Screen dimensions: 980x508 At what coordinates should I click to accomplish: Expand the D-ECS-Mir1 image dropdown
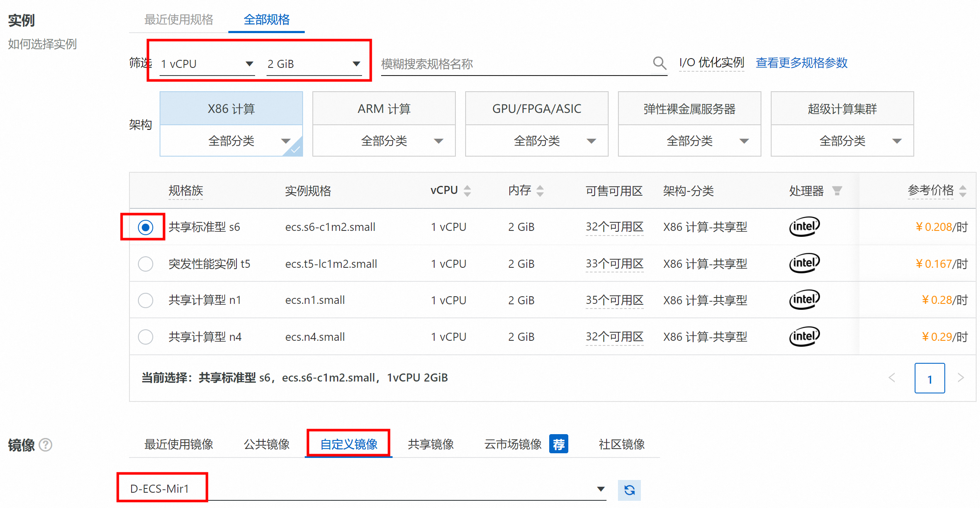(601, 489)
